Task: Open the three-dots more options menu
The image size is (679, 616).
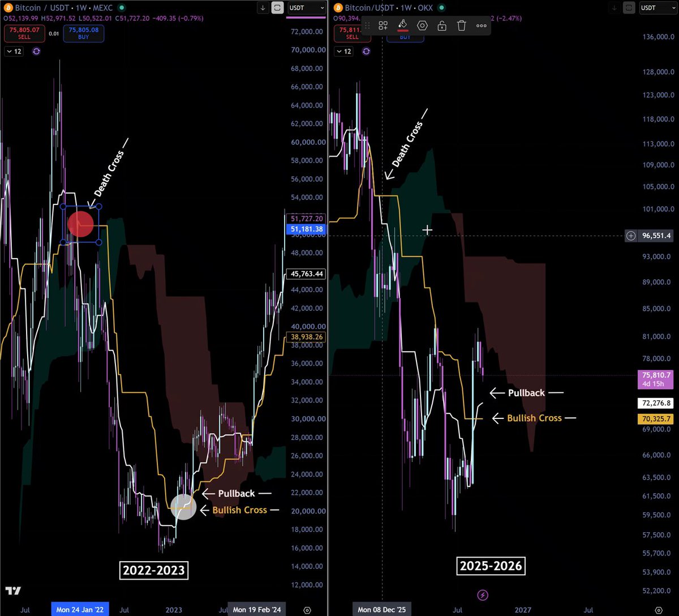Action: [482, 25]
